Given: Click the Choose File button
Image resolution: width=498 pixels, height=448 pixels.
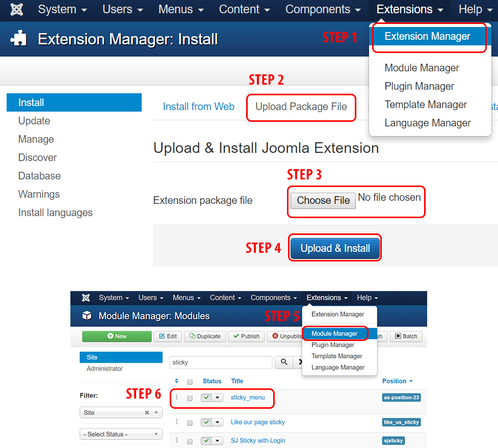Looking at the screenshot, I should (x=323, y=200).
